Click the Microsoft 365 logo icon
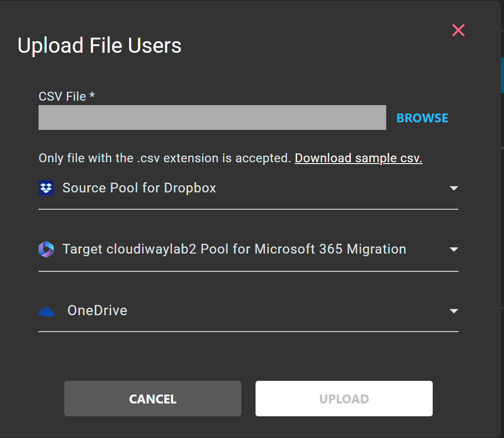The height and width of the screenshot is (438, 504). pos(46,250)
